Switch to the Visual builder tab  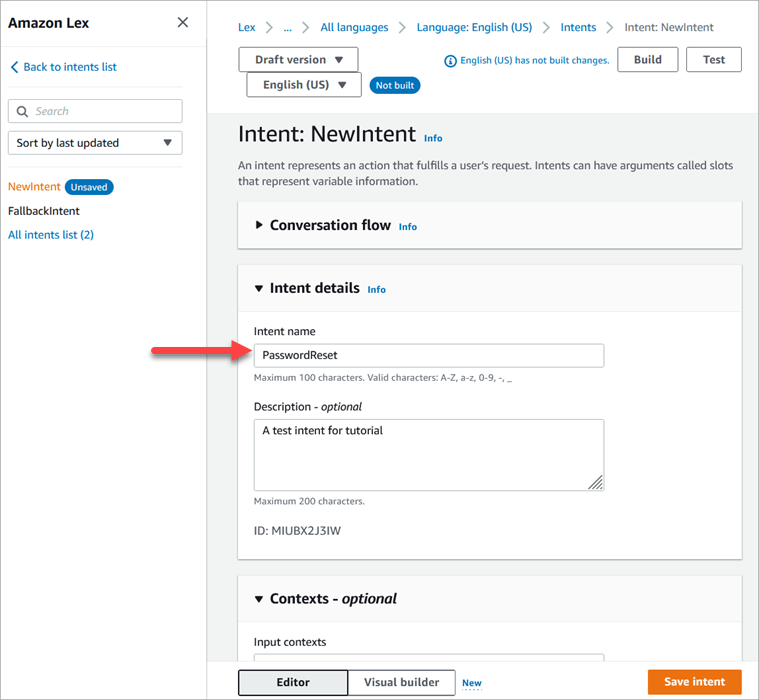coord(401,682)
